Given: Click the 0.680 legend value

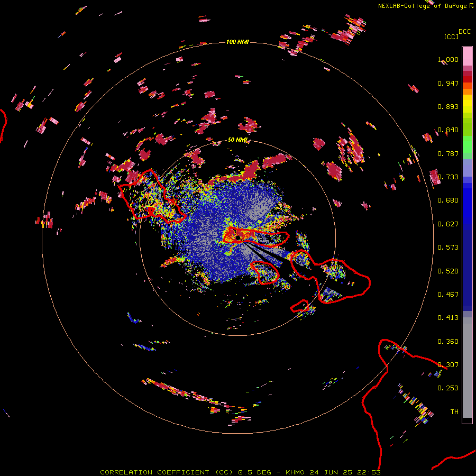Looking at the screenshot, I should coord(448,200).
